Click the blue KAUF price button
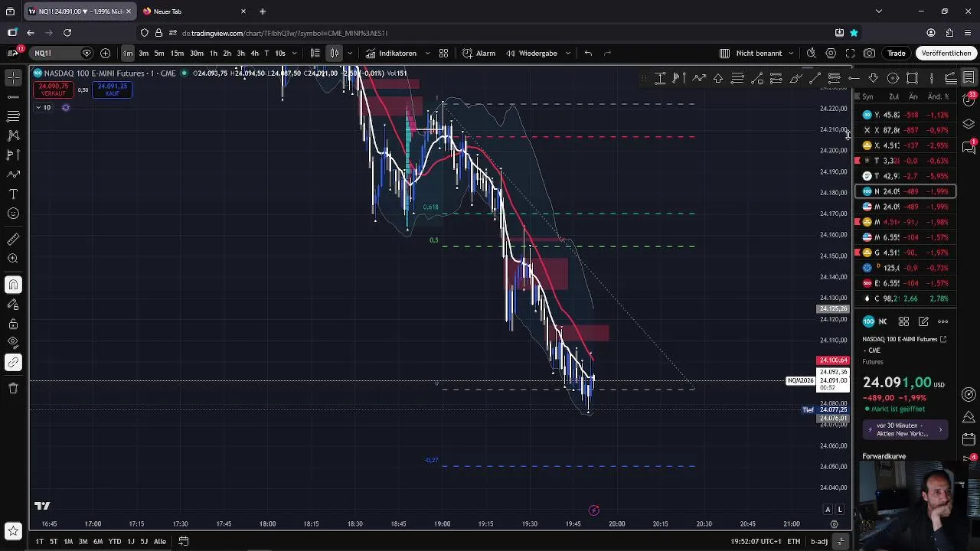The image size is (980, 551). (113, 90)
